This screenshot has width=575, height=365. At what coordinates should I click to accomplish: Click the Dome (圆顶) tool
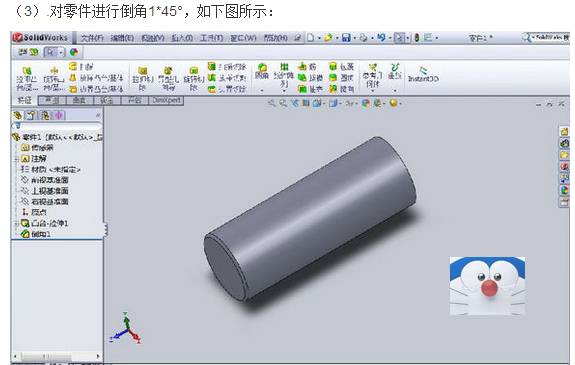tap(341, 78)
